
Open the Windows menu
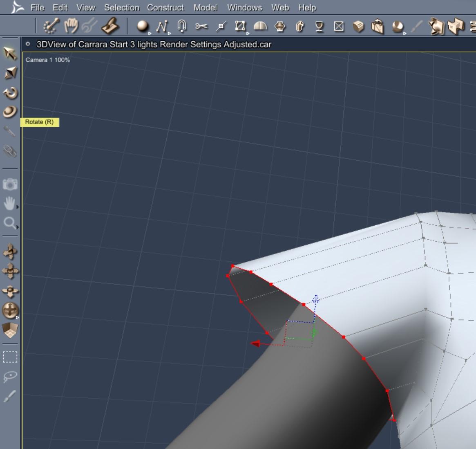tap(244, 8)
